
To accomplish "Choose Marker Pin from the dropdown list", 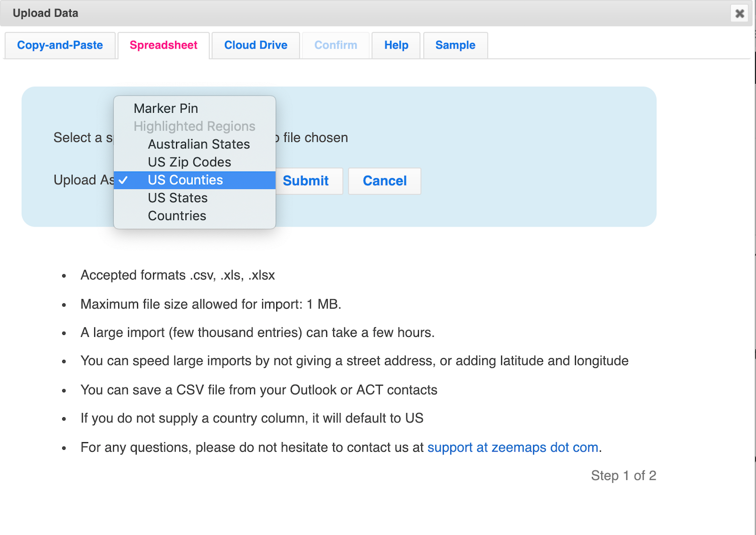I will (166, 108).
